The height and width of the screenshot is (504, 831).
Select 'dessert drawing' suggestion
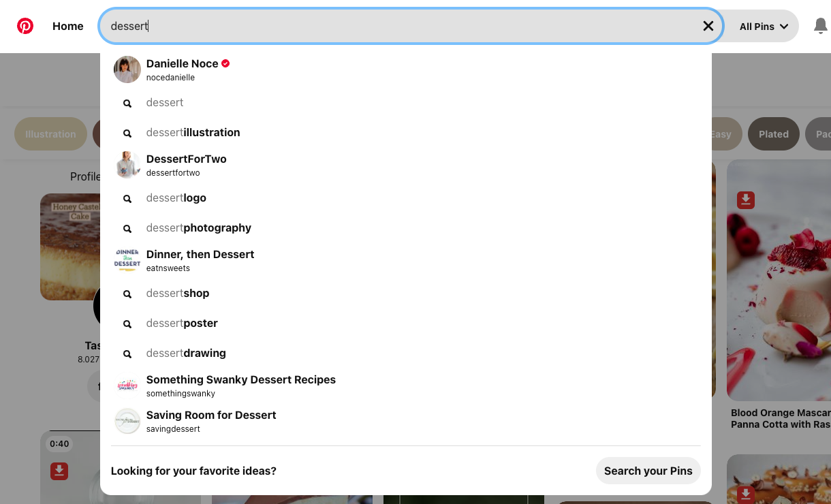coord(406,353)
